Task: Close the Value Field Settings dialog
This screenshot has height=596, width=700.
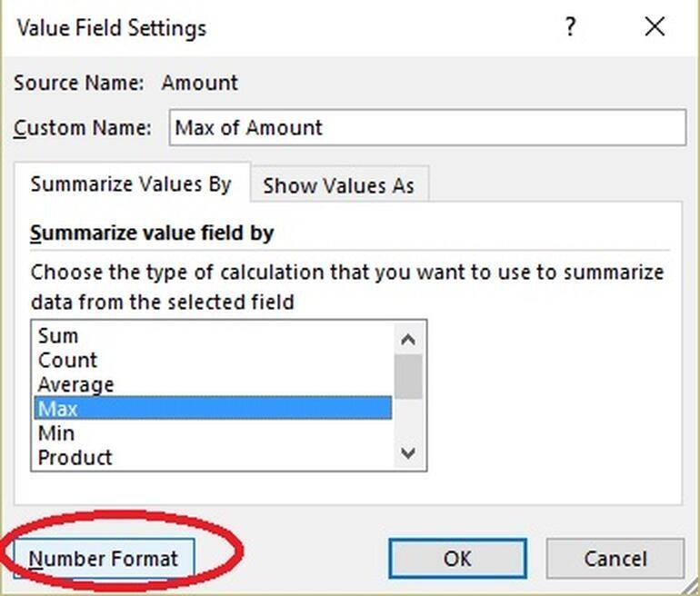Action: click(x=655, y=27)
